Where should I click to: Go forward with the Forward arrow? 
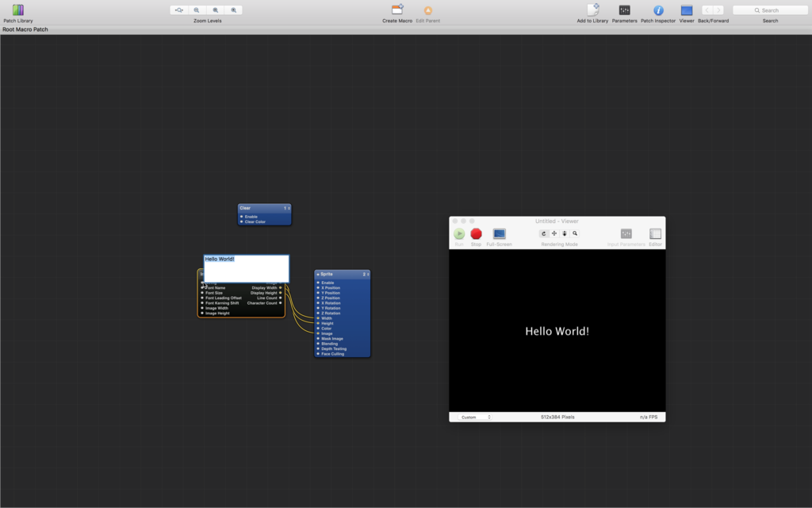click(x=718, y=10)
